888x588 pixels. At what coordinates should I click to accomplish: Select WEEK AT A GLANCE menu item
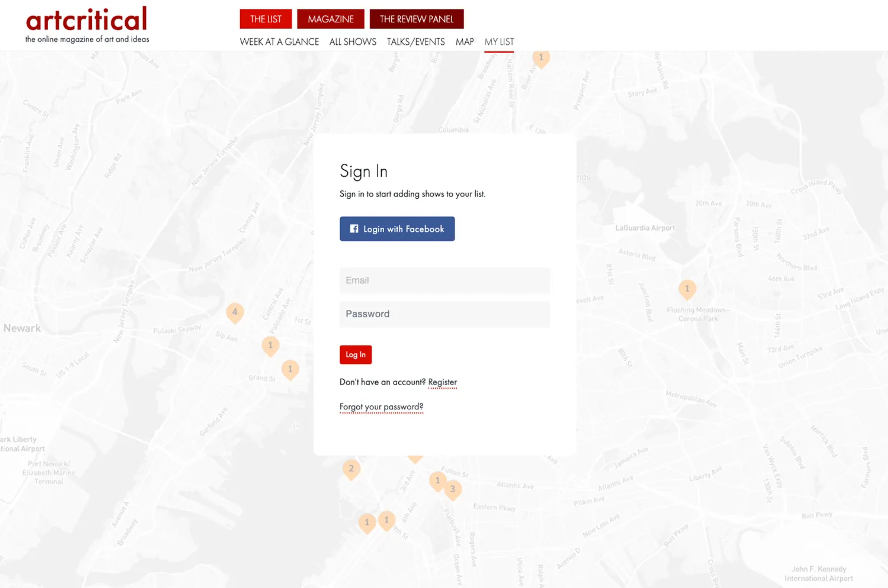pos(279,42)
